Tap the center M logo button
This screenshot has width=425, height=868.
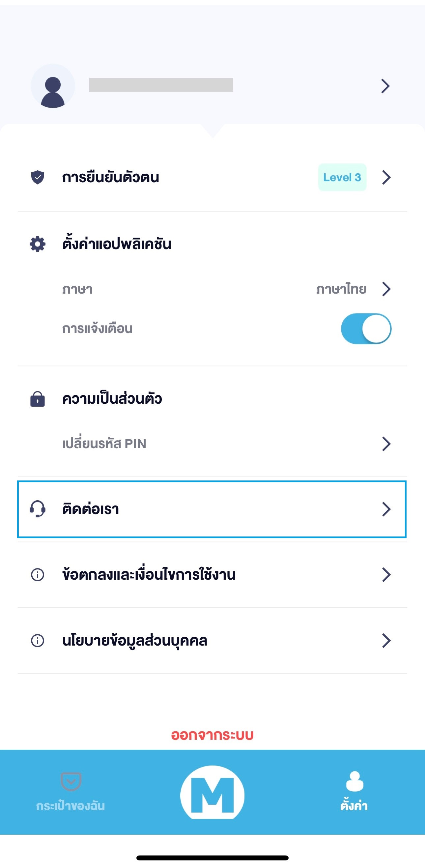[x=212, y=794]
